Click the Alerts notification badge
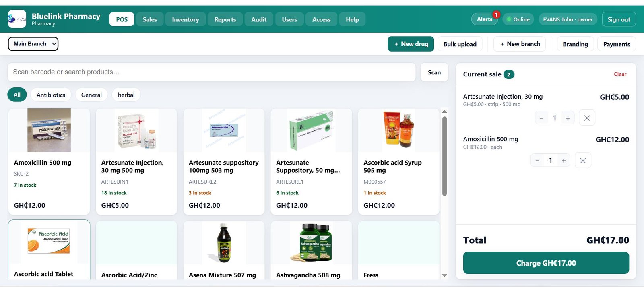Screen dimensions: 644x287 coord(496,14)
